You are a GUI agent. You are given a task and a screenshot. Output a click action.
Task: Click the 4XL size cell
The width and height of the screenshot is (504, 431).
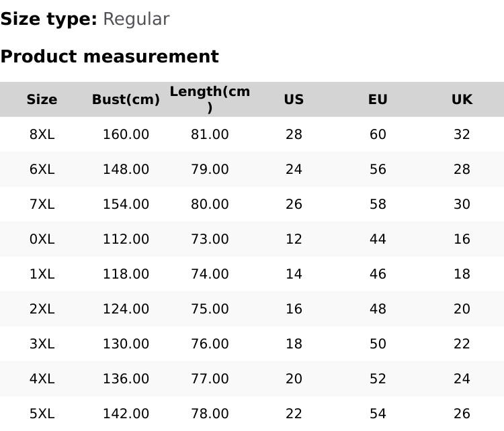point(42,379)
